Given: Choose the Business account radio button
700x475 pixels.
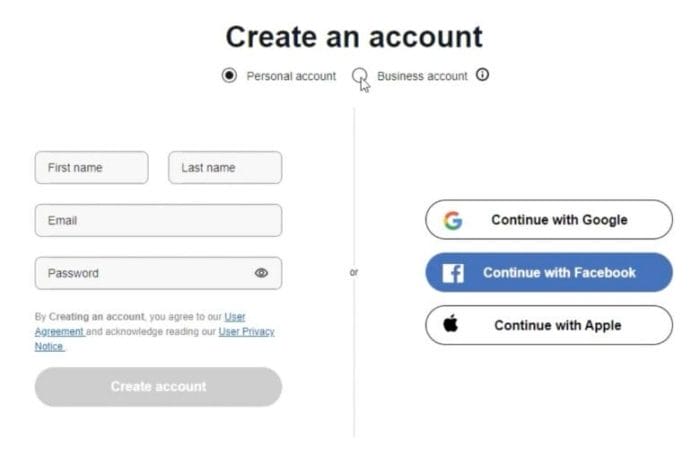Looking at the screenshot, I should [x=359, y=75].
